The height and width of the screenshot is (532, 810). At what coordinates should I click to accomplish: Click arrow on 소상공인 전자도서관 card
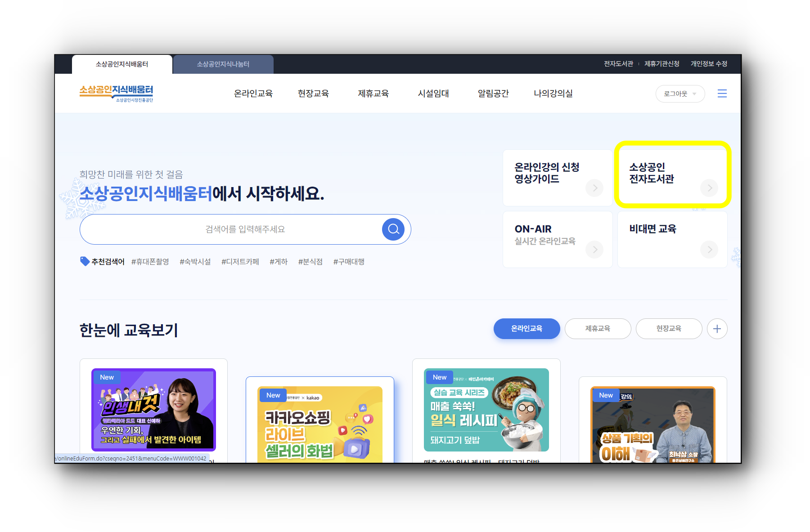tap(709, 188)
